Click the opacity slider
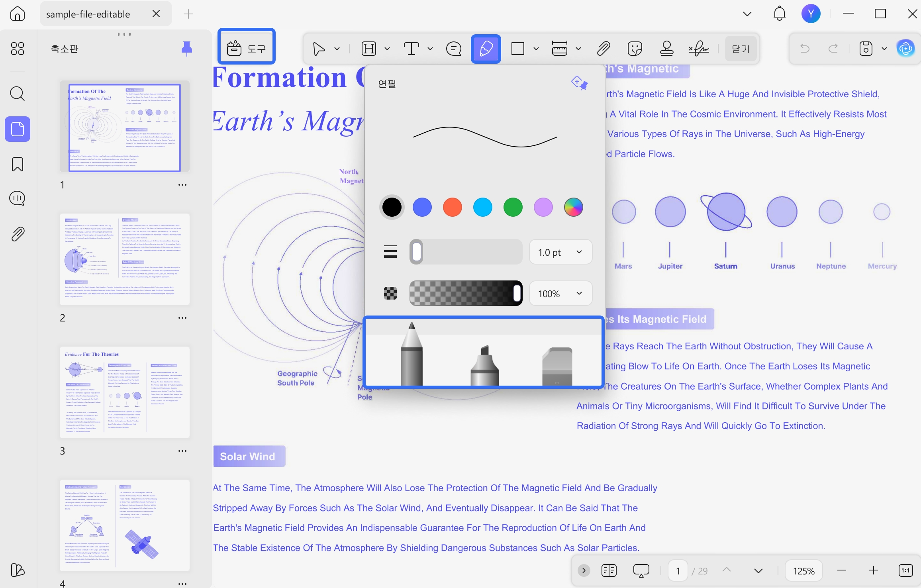 click(466, 293)
